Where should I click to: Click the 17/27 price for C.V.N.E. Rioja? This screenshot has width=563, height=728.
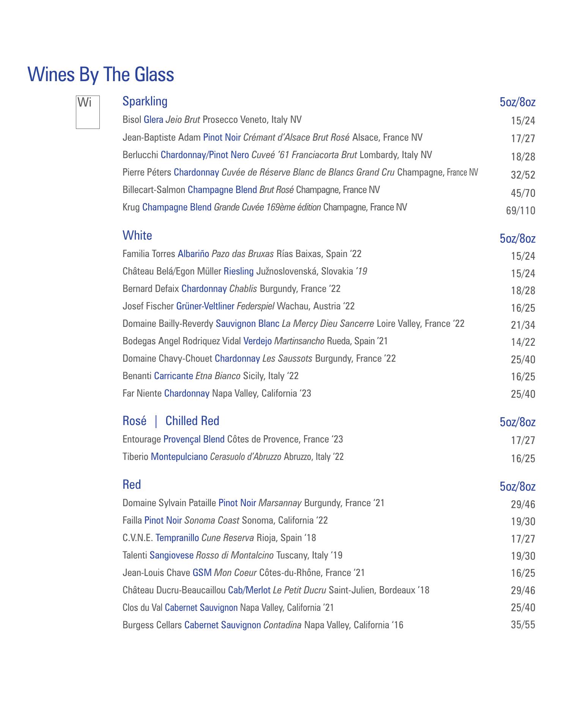tap(523, 539)
